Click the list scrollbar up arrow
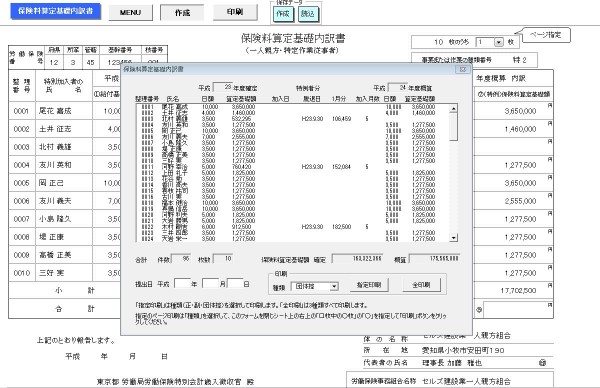 pyautogui.click(x=453, y=109)
